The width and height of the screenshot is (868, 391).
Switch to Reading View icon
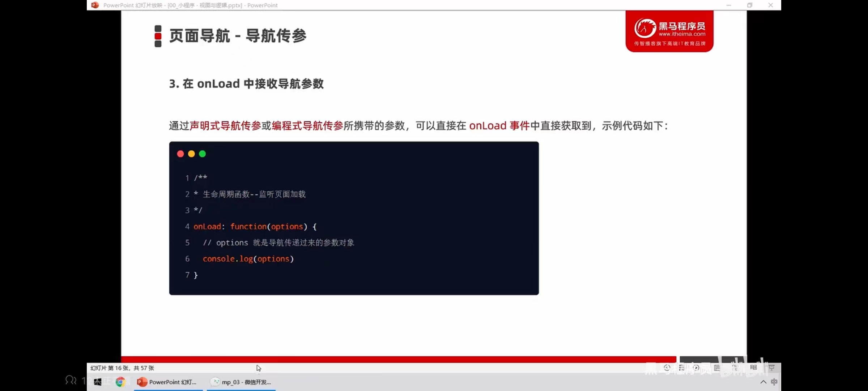[753, 368]
